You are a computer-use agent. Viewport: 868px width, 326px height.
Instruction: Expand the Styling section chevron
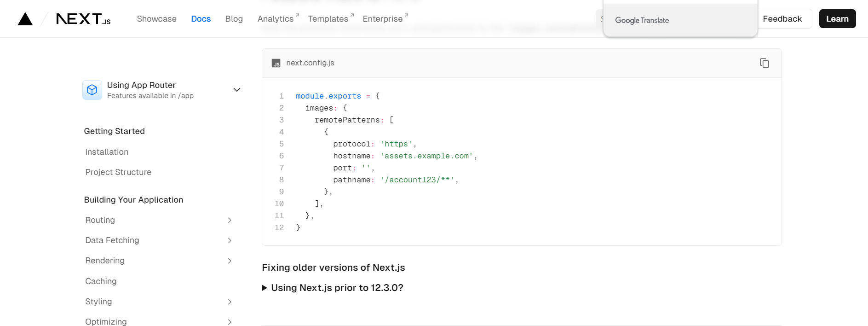230,302
